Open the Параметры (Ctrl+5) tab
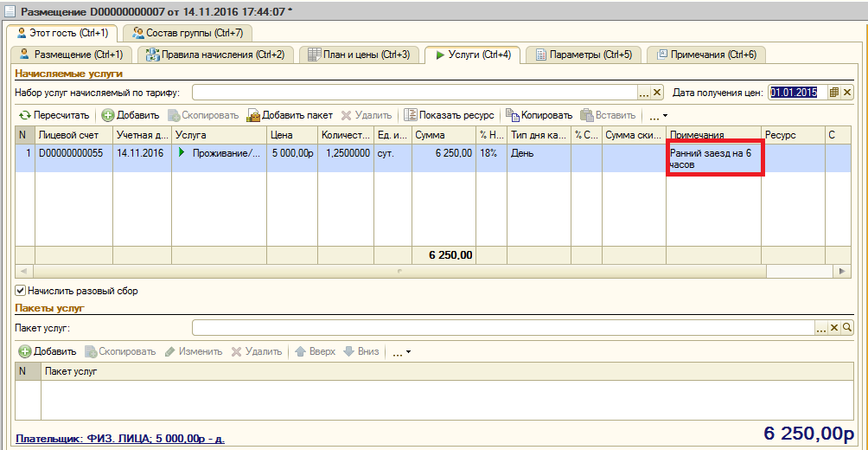Viewport: 868px width, 450px height. 584,55
